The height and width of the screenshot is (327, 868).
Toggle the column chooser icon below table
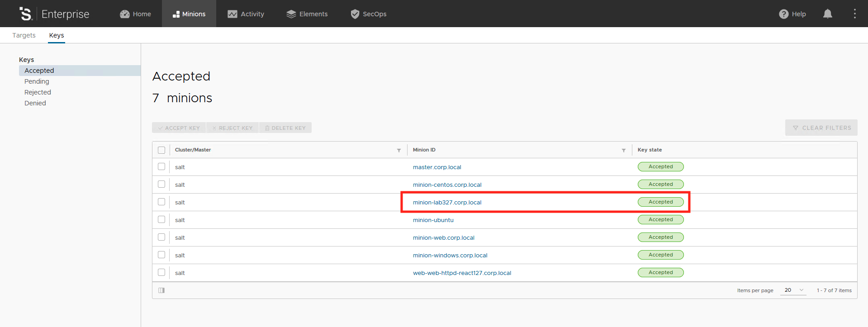tap(161, 290)
